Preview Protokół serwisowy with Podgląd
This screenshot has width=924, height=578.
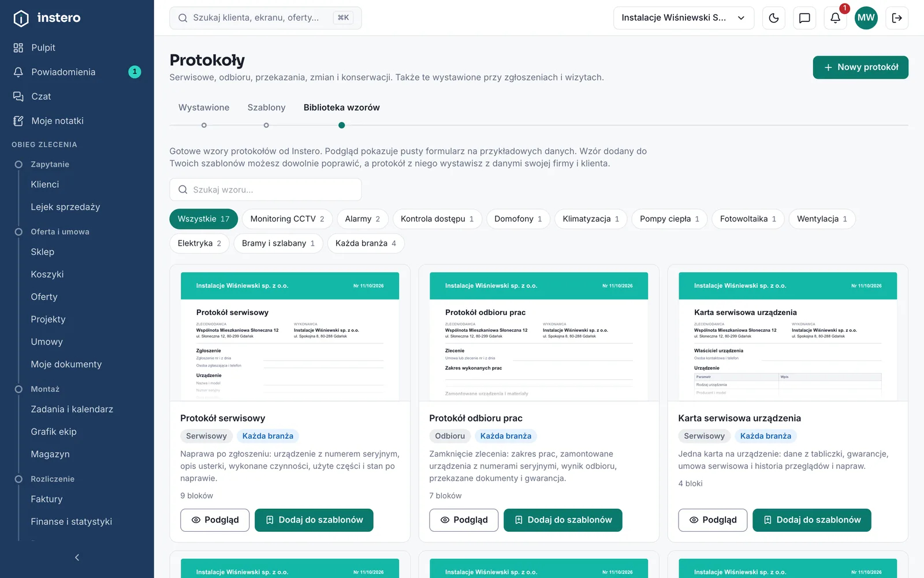point(215,520)
